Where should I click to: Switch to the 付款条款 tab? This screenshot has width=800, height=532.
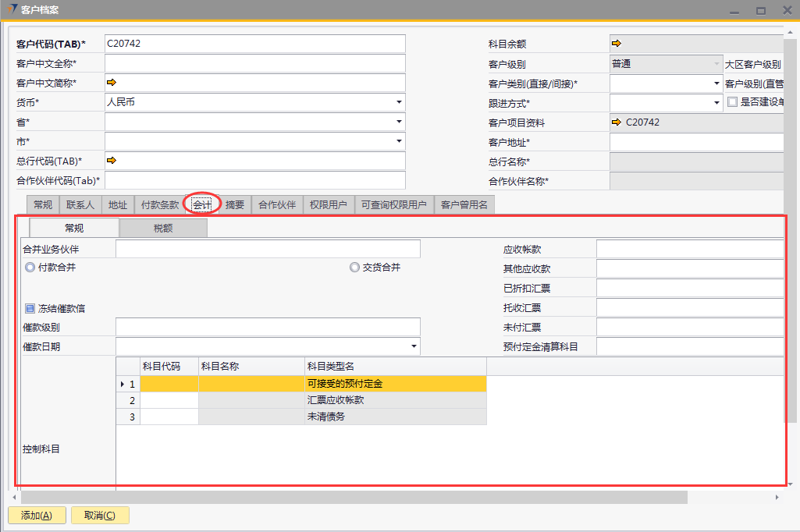[x=159, y=205]
